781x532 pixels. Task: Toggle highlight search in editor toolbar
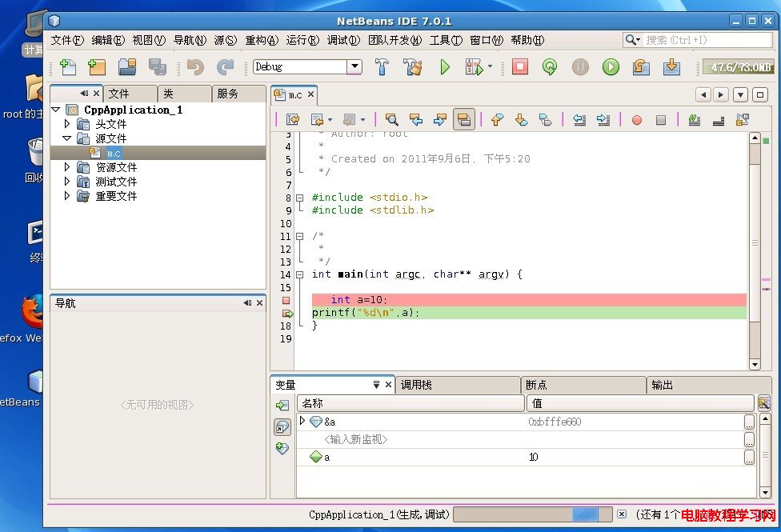point(464,119)
